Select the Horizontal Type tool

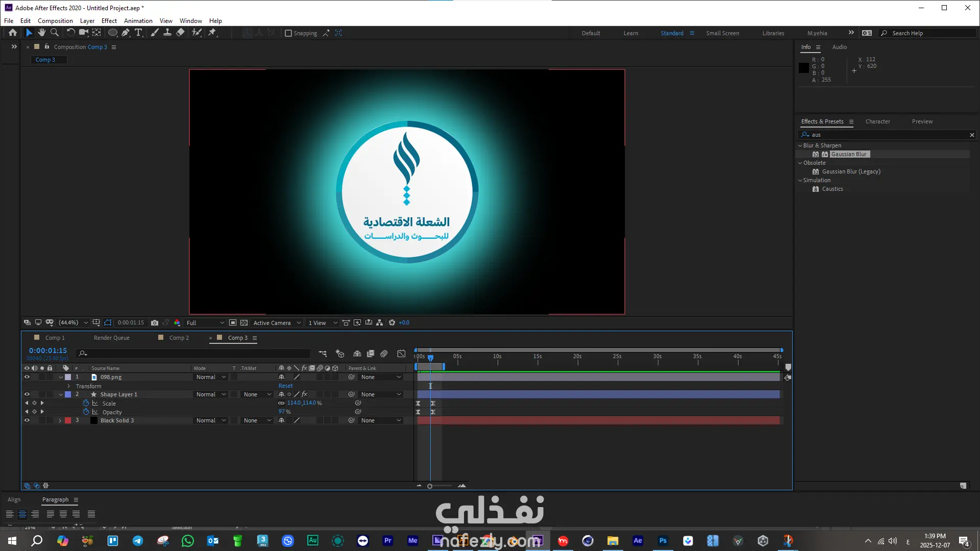coord(138,33)
